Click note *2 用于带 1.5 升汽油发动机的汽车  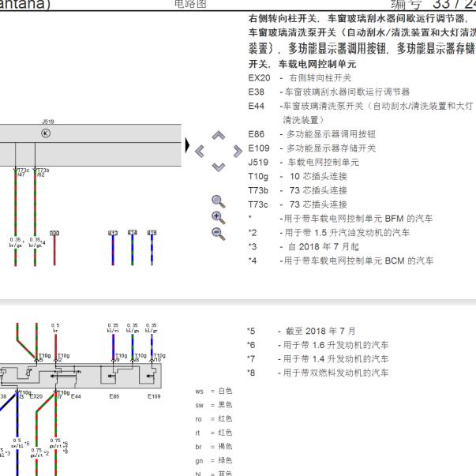click(328, 233)
